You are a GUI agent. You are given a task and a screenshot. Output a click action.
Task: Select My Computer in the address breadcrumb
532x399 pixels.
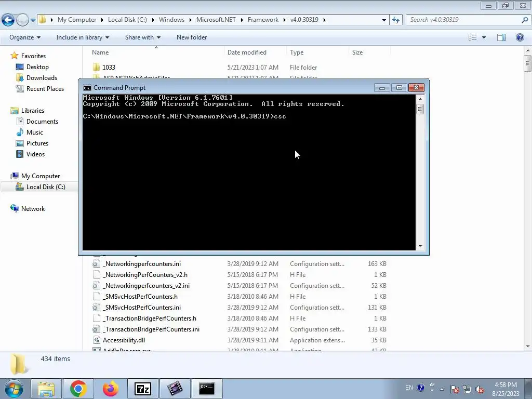[x=77, y=20]
